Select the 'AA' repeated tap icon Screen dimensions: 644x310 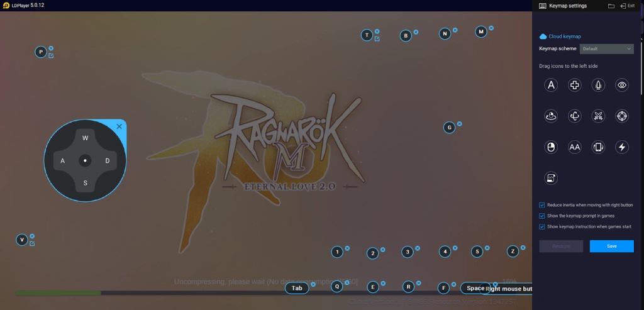click(574, 147)
